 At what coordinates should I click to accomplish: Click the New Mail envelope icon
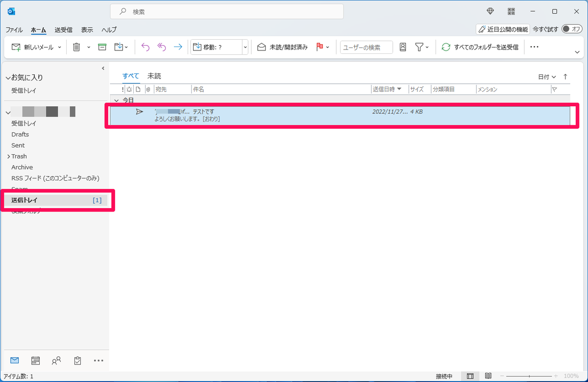coord(16,47)
